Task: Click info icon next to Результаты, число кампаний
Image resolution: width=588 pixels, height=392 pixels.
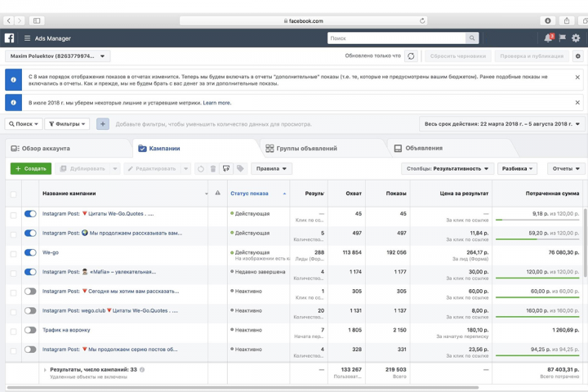Action: point(142,369)
